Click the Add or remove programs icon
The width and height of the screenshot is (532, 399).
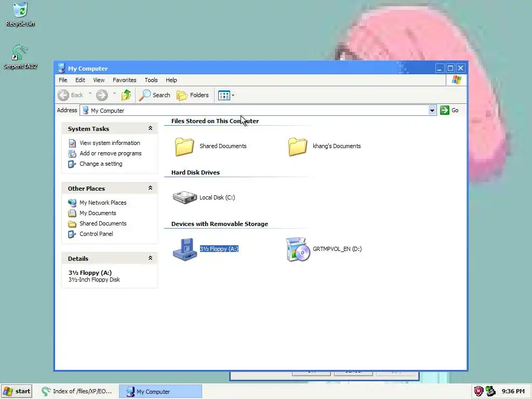click(72, 153)
